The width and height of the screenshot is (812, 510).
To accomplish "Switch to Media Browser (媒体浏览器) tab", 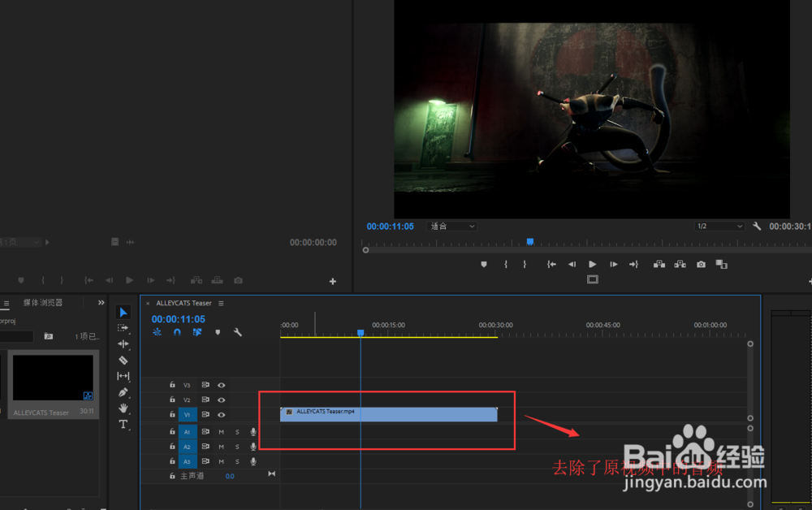I will (x=43, y=302).
